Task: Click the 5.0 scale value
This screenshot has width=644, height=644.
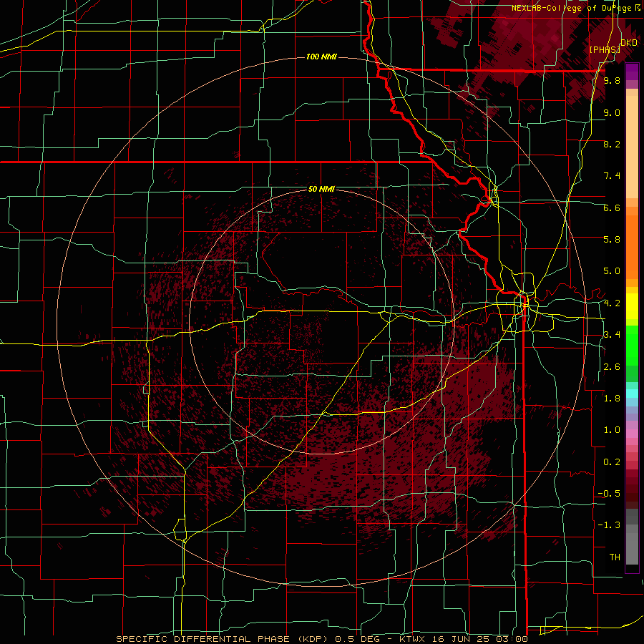Action: (x=612, y=271)
